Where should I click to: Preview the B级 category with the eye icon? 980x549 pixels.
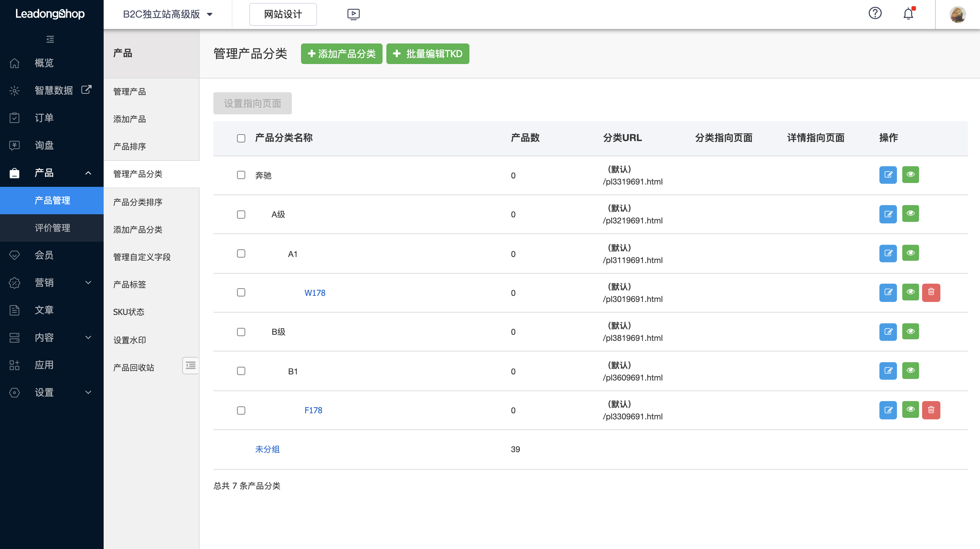pyautogui.click(x=910, y=331)
